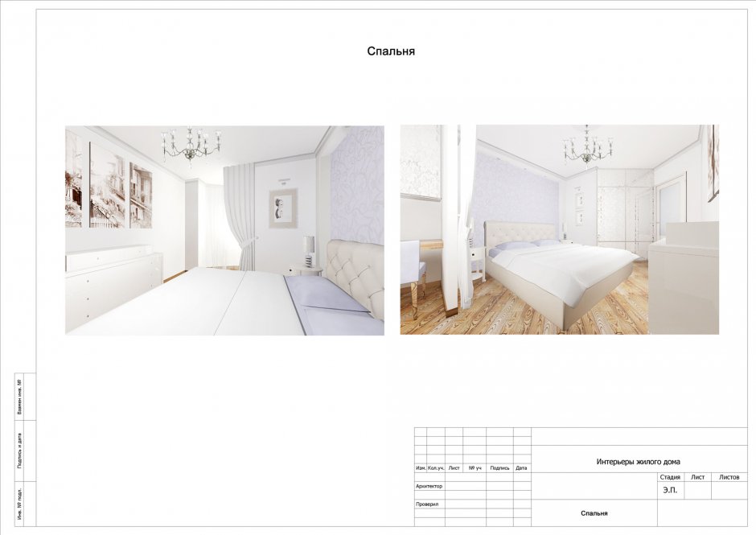Click the Интерьеры жилого дома title cell
Screen dimensions: 756x535
638,462
